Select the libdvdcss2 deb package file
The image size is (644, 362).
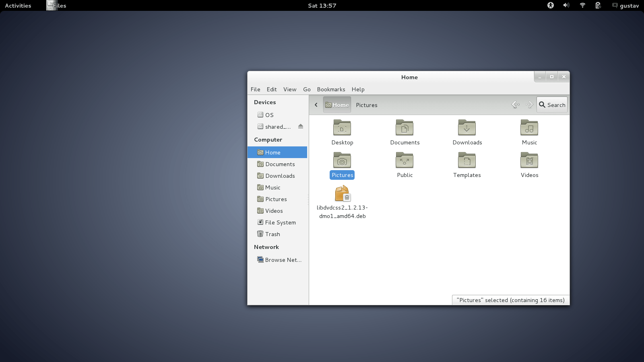[x=342, y=193]
